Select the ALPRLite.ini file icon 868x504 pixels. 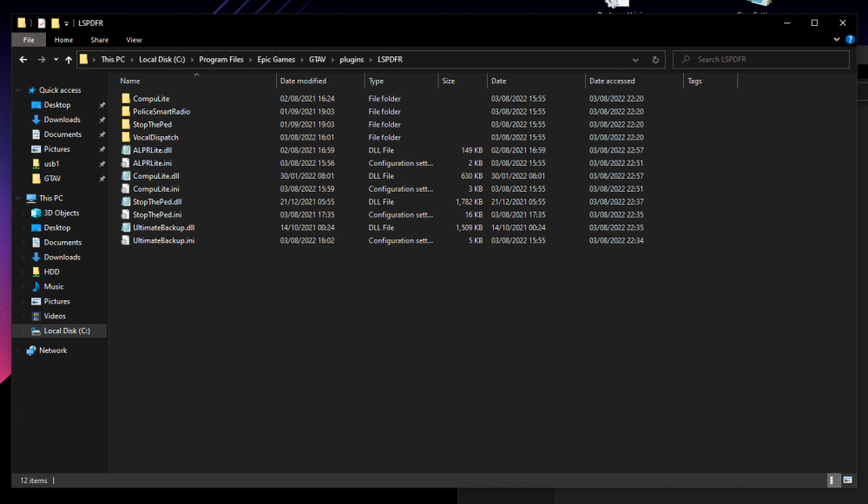click(126, 163)
